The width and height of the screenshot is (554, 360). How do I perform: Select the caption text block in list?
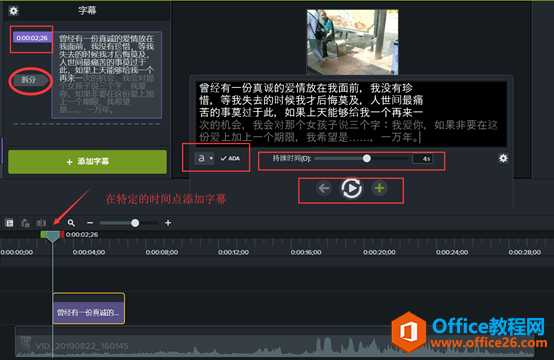coord(107,75)
